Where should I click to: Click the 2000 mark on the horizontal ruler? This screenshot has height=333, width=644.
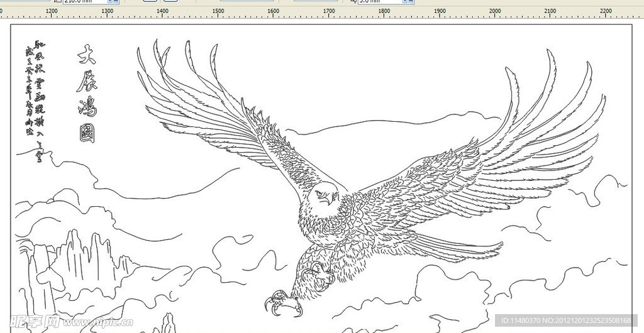tap(495, 11)
